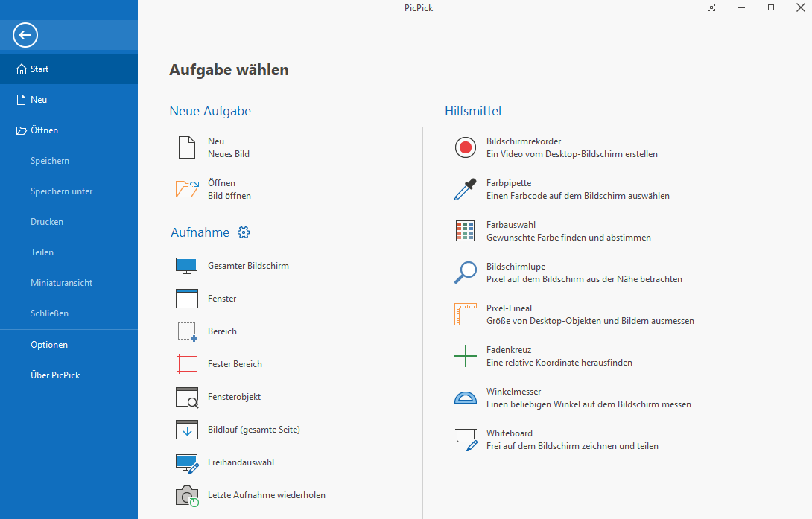
Task: Start Bildlauf (gesamte Seite) capture
Action: 254,430
